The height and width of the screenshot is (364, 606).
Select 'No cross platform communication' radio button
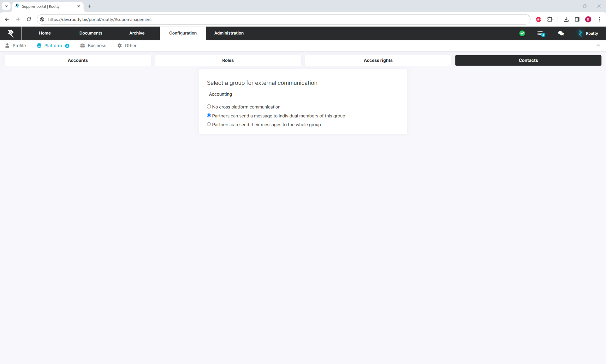[209, 107]
